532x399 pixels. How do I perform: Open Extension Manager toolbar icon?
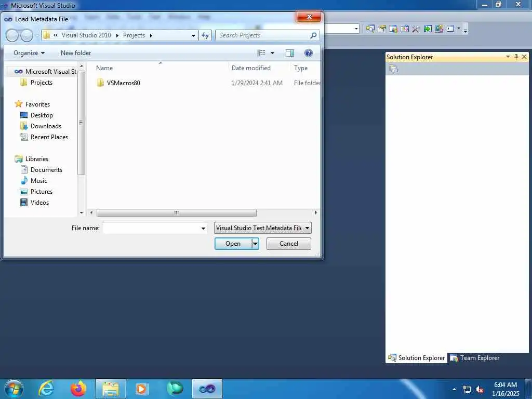439,29
